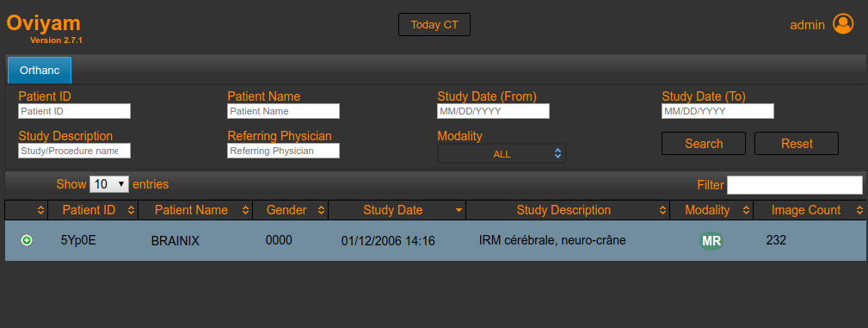Click the Version 2.7.1 label
Image resolution: width=868 pixels, height=328 pixels.
click(x=57, y=40)
